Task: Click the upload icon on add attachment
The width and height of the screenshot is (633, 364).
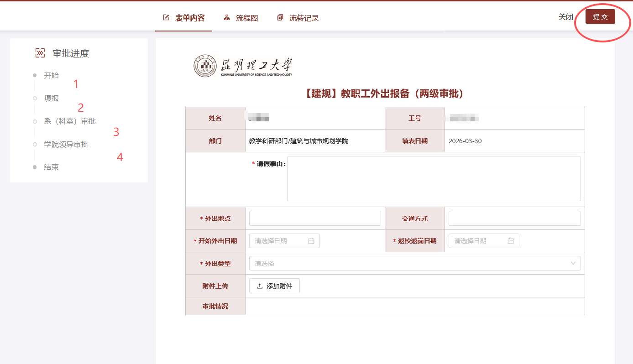Action: point(260,286)
